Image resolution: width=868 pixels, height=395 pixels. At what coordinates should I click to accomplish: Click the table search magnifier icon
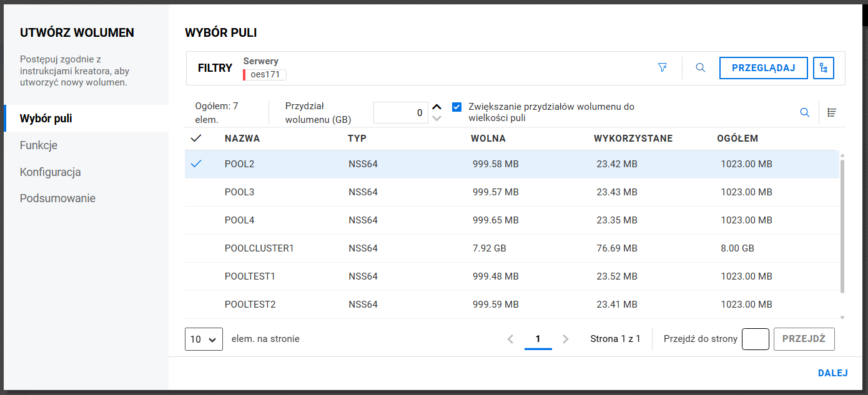click(x=805, y=112)
